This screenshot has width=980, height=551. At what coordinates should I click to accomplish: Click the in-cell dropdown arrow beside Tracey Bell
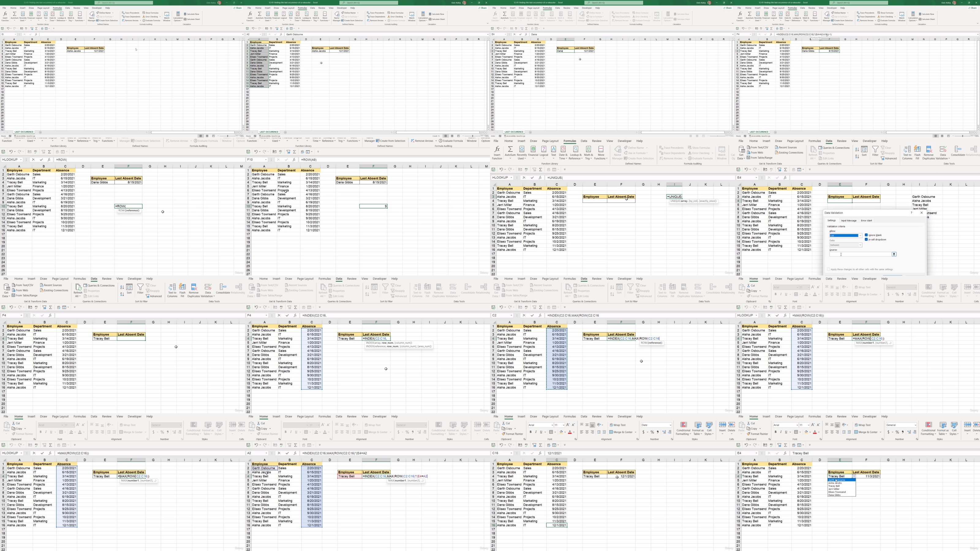click(x=854, y=476)
